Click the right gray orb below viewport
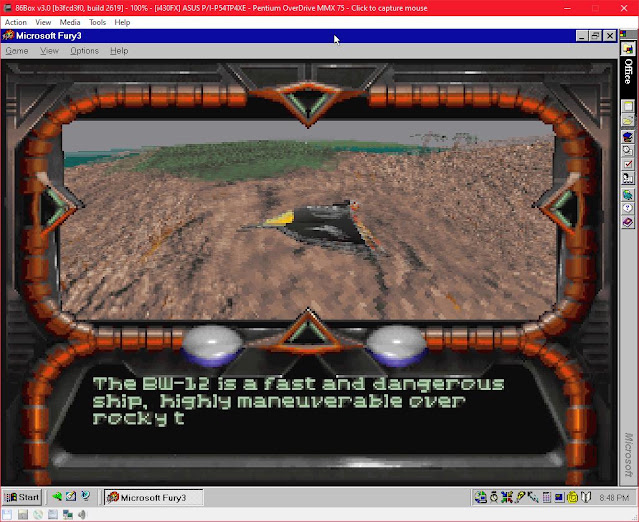The width and height of the screenshot is (639, 522). point(397,345)
